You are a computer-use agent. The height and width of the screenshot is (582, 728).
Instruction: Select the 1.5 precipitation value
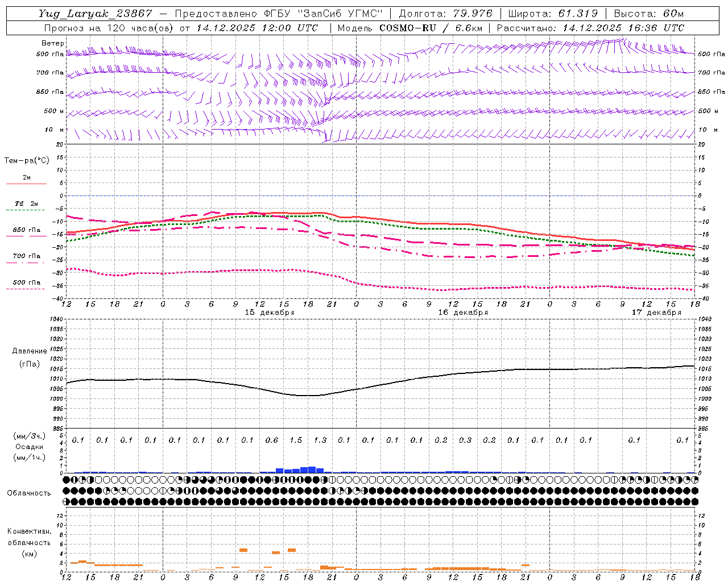[x=296, y=440]
